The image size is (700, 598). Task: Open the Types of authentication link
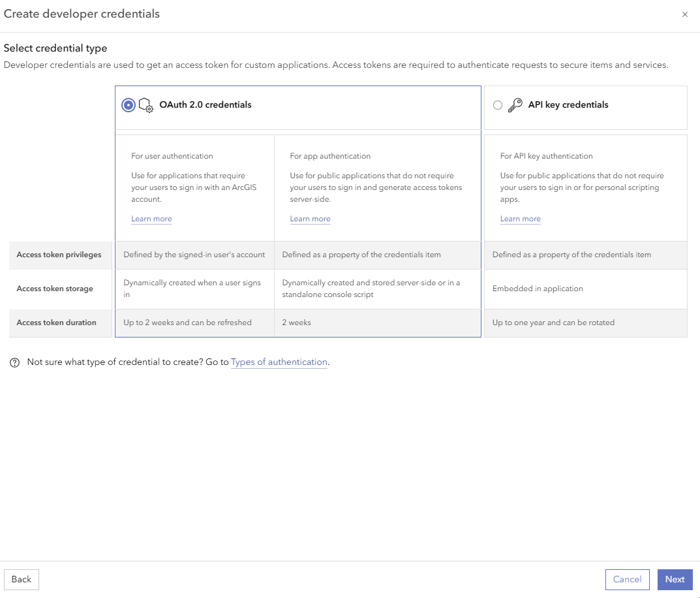[x=279, y=362]
